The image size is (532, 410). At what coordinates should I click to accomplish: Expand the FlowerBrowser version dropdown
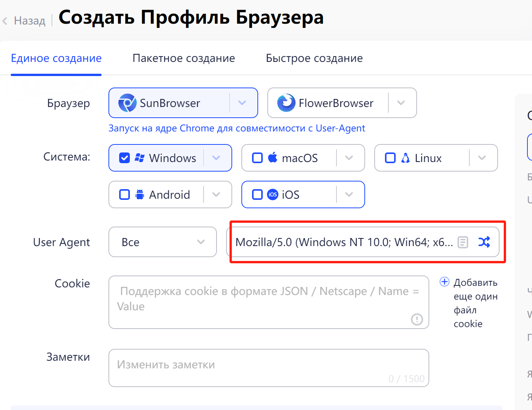(x=401, y=103)
